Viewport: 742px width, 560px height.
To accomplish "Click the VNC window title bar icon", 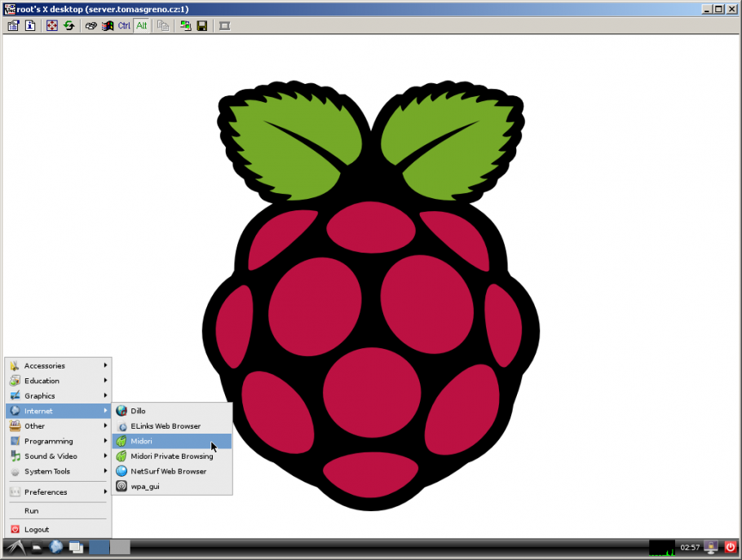I will (10, 9).
